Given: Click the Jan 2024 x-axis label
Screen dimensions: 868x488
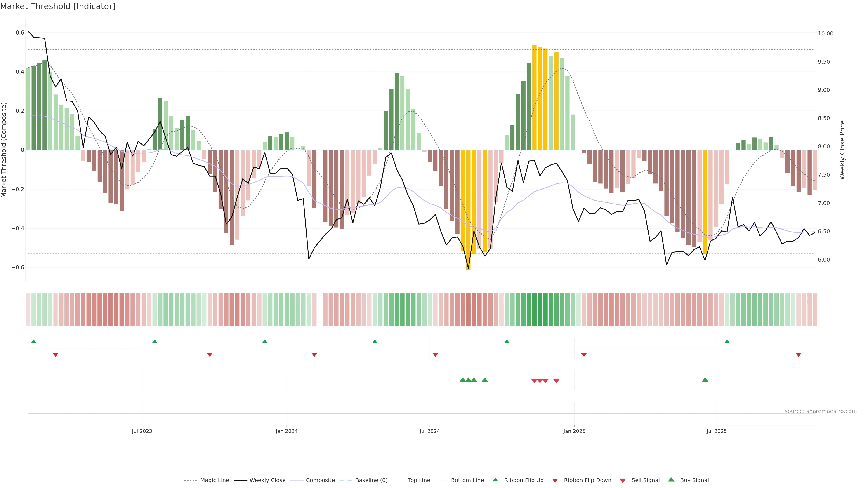Looking at the screenshot, I should (286, 431).
